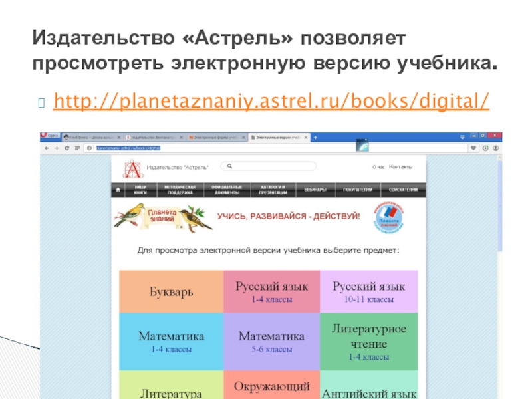Go back with the browser back arrow

point(47,148)
